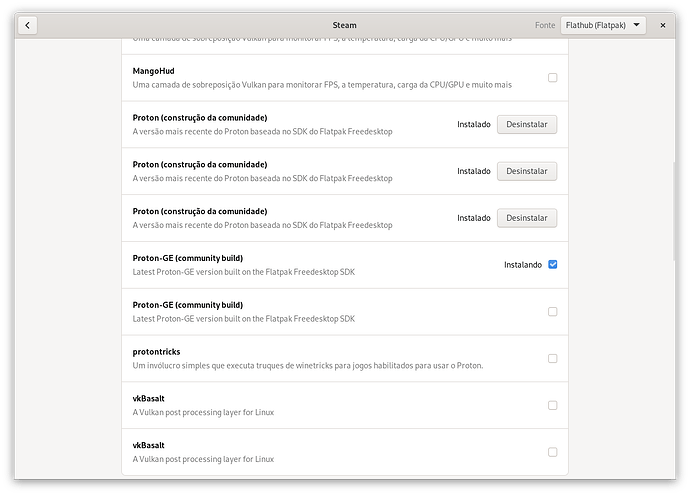Enable the first vkBasalt checkbox

tap(553, 405)
